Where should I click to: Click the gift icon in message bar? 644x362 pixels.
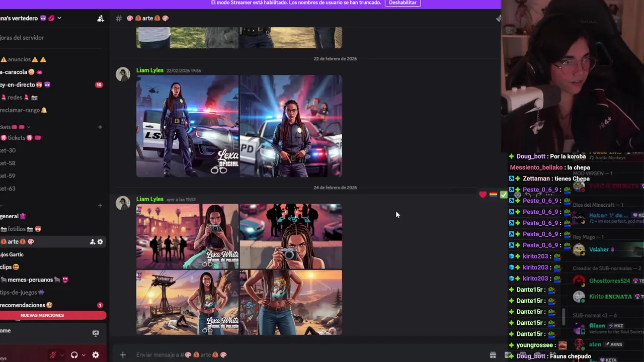[493, 355]
